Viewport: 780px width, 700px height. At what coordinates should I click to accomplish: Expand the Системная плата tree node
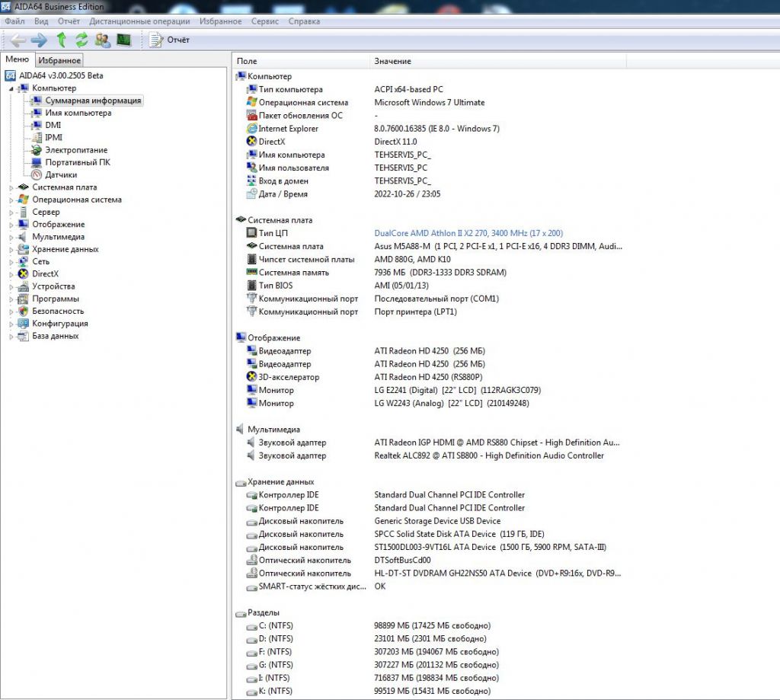(x=11, y=187)
